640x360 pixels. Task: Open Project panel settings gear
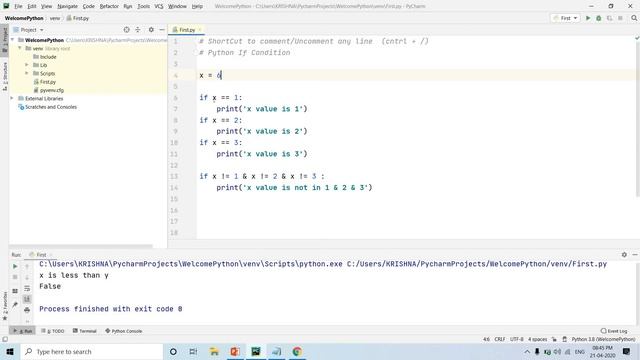click(151, 29)
